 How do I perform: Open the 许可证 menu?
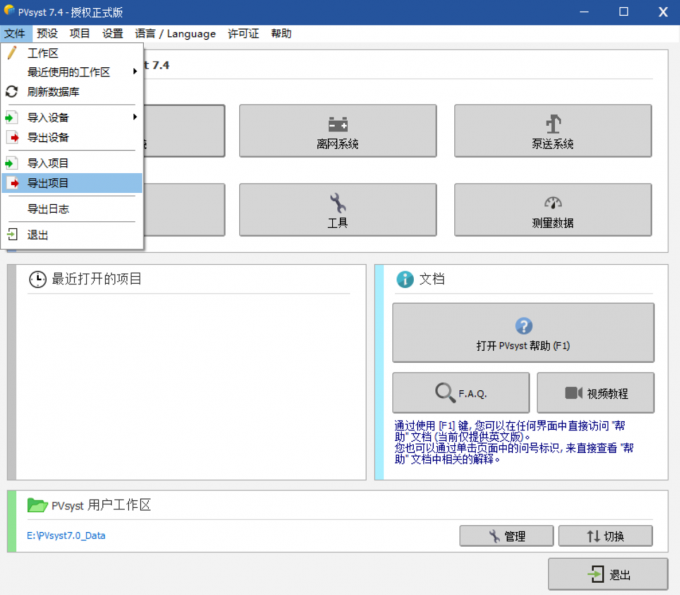(x=243, y=33)
